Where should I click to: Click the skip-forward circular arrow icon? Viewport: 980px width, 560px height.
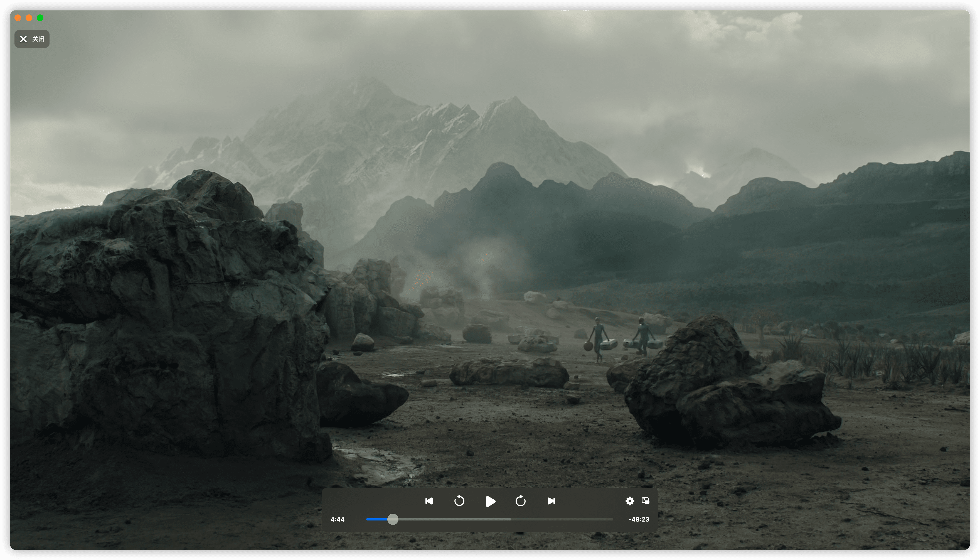(x=520, y=501)
